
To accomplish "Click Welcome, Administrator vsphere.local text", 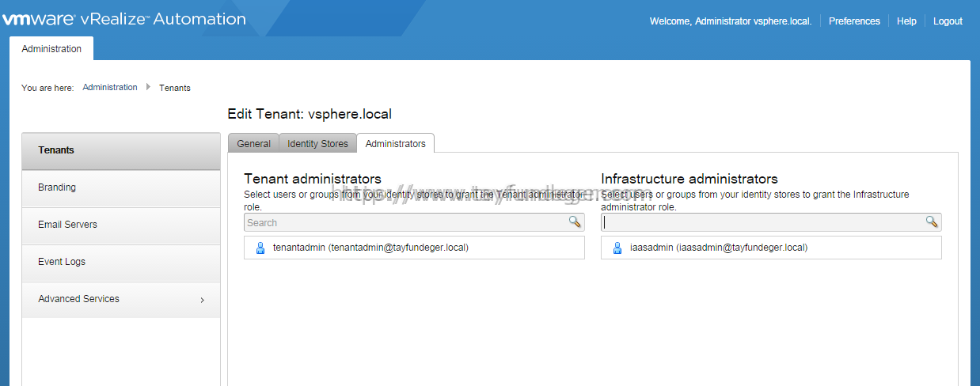I will click(x=731, y=21).
